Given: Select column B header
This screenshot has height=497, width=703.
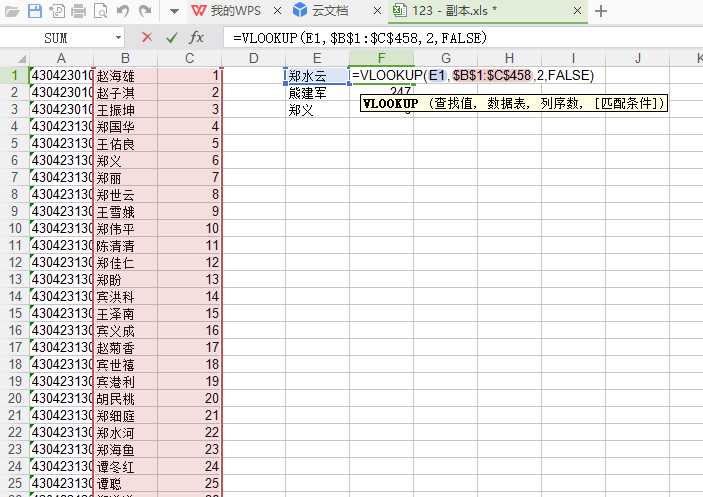Looking at the screenshot, I should [126, 58].
